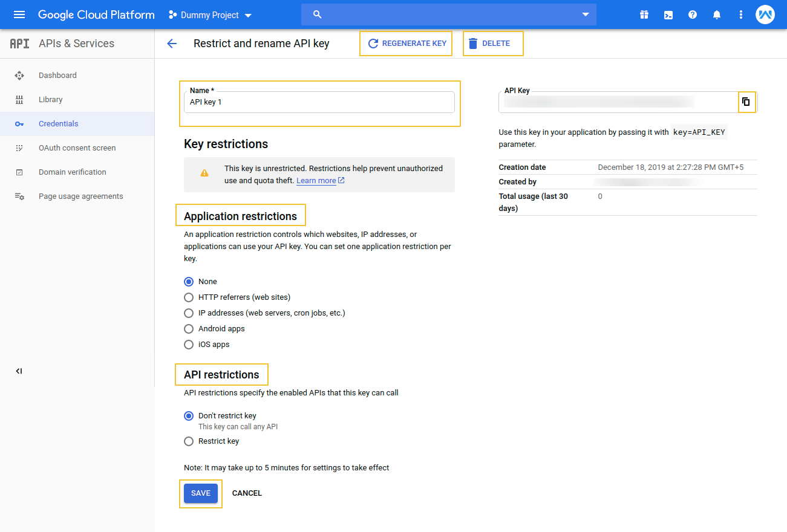Open OAuth consent screen page
Screen dimensions: 787x532
point(77,148)
